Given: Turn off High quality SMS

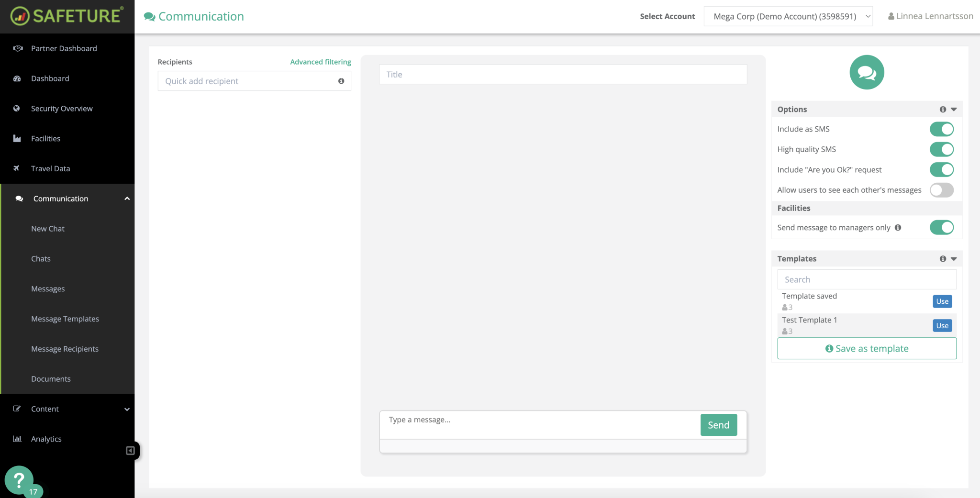Looking at the screenshot, I should (941, 149).
